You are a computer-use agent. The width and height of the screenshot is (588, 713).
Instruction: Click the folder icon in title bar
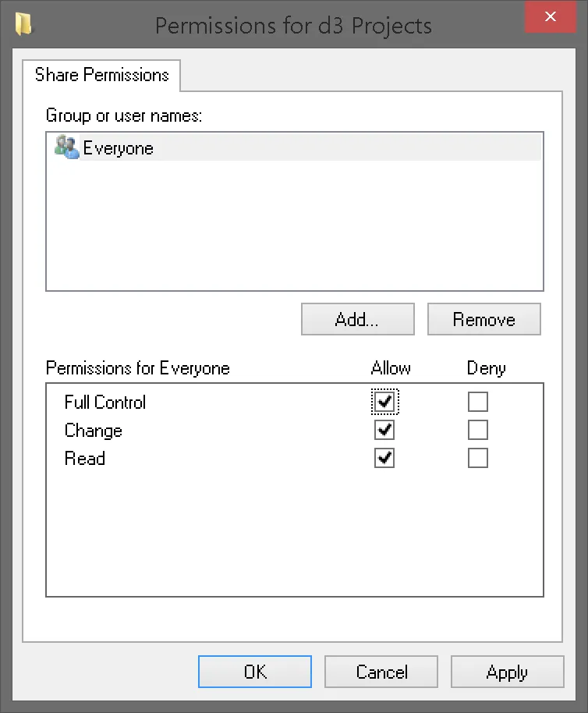pyautogui.click(x=23, y=23)
